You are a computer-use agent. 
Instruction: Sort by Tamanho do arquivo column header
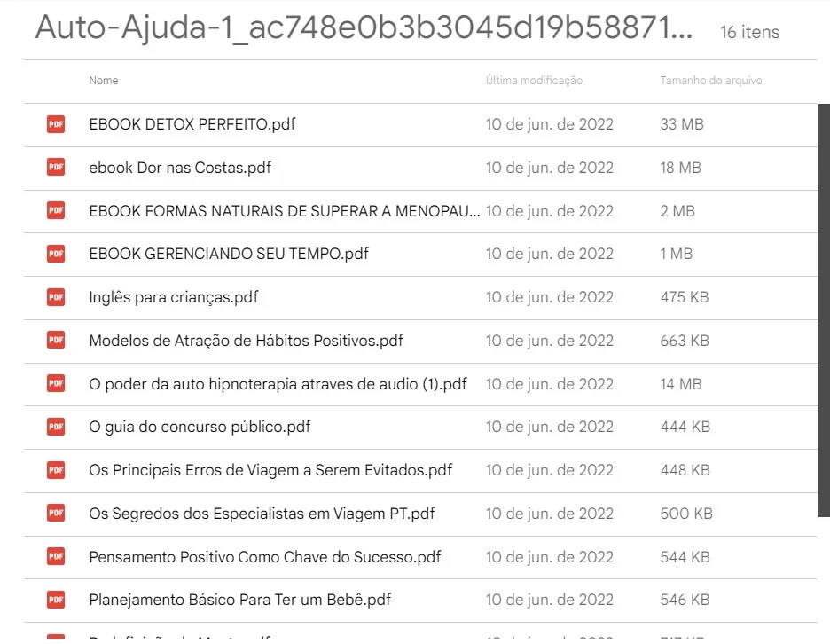pyautogui.click(x=711, y=81)
